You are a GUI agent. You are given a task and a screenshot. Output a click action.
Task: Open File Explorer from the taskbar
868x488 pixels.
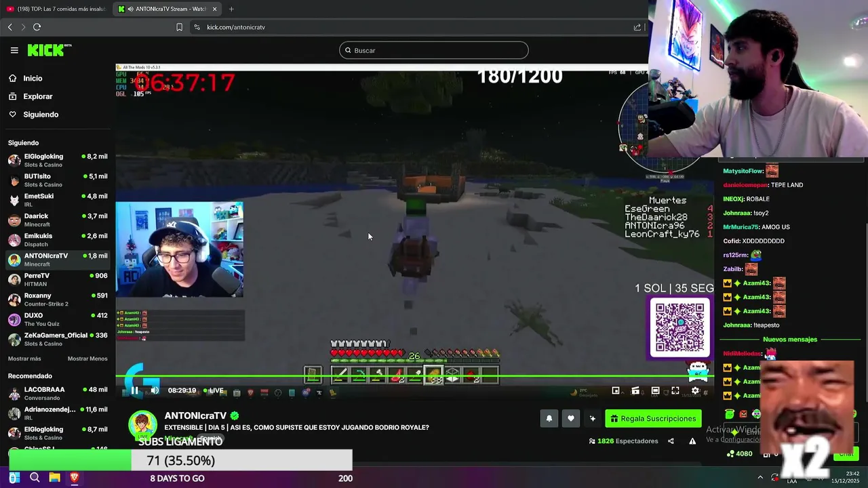tap(54, 478)
